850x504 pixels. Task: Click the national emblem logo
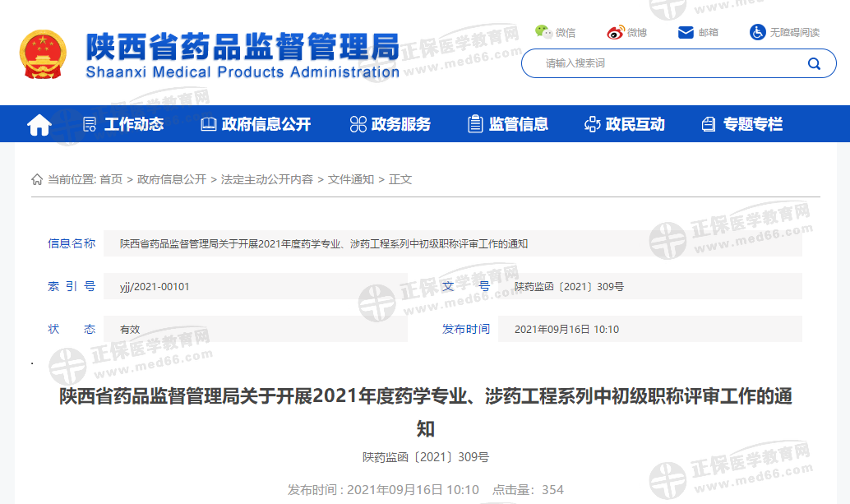[x=44, y=54]
